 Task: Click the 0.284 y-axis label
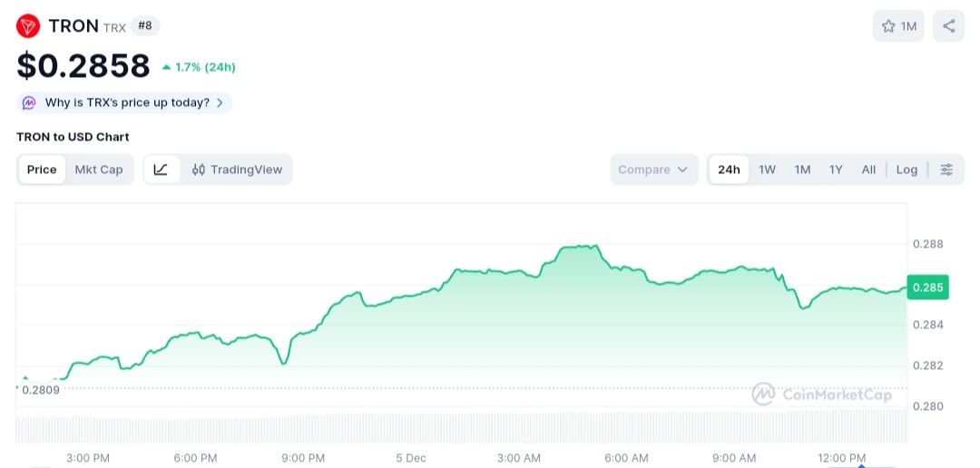[x=928, y=325]
